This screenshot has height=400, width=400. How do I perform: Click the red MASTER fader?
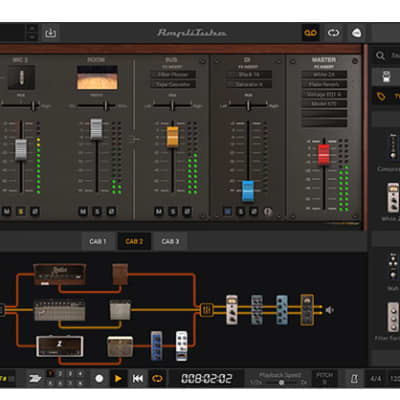click(324, 155)
